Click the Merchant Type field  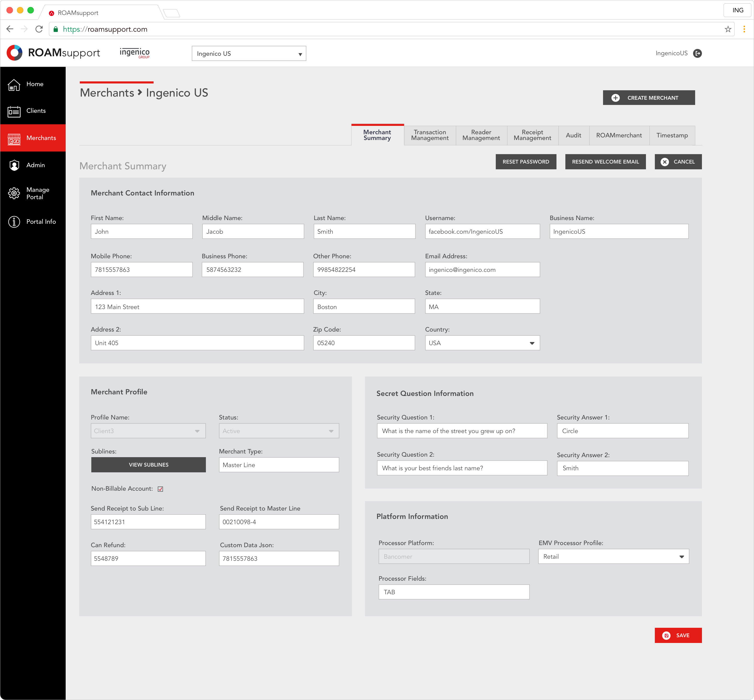coord(279,465)
